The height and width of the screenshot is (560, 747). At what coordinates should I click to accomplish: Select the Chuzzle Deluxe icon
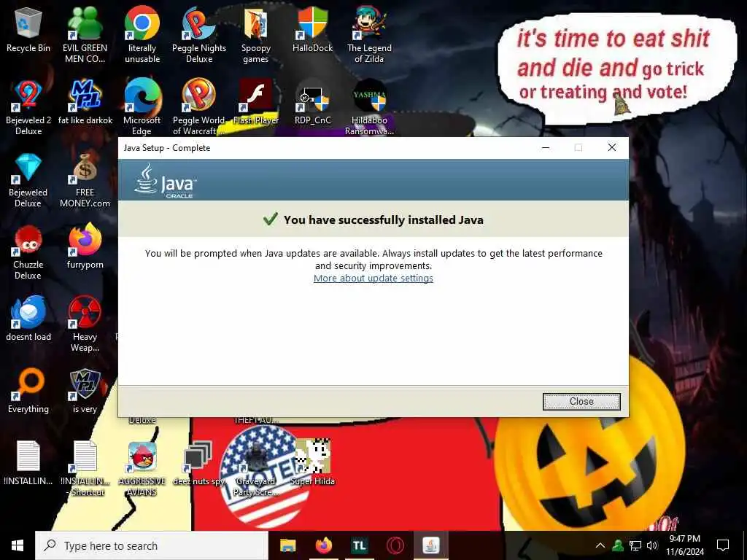28,252
